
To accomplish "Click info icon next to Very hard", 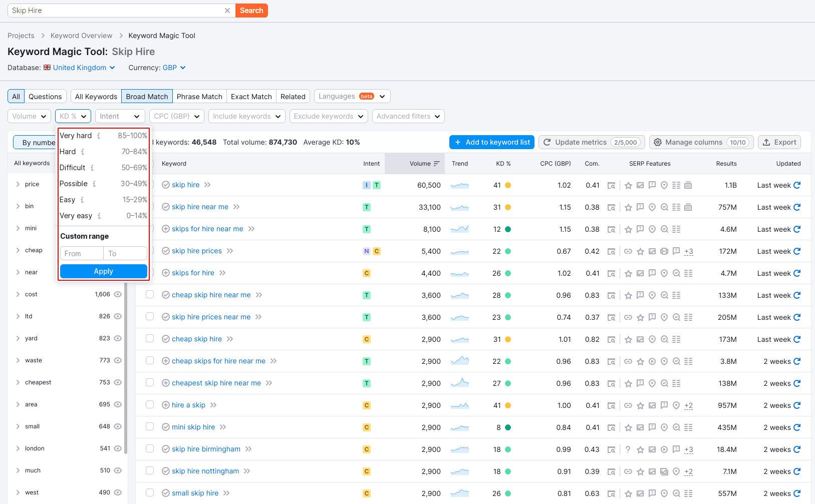I will [99, 136].
